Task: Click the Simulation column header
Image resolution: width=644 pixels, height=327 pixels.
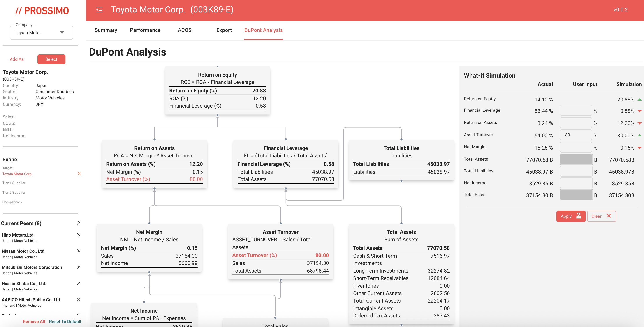Action: (x=629, y=84)
